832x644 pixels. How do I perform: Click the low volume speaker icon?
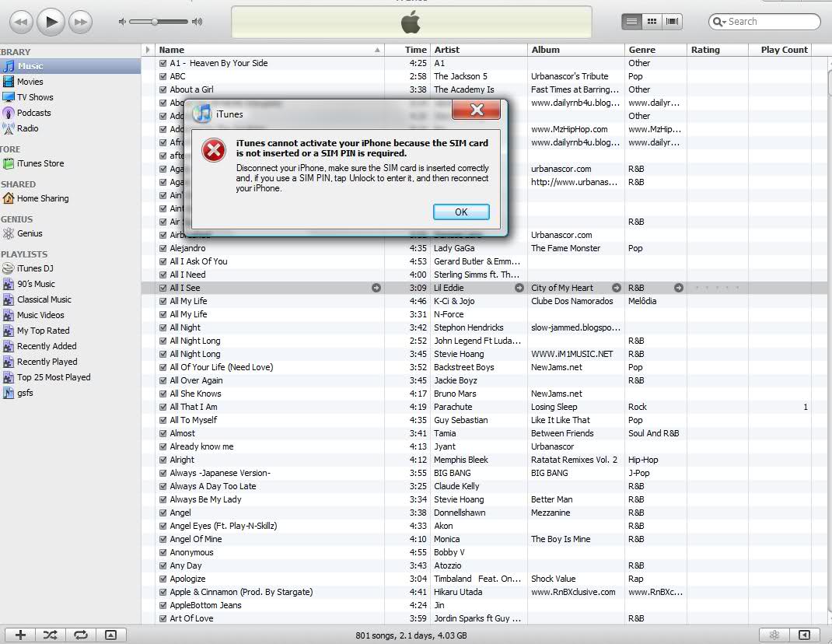tap(122, 22)
